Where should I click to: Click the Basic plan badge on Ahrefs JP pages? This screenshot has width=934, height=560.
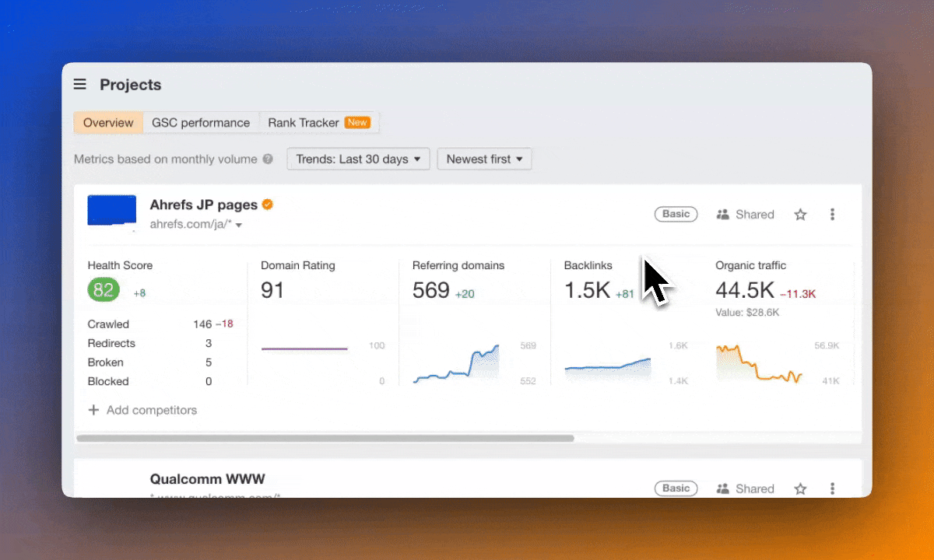[676, 215]
